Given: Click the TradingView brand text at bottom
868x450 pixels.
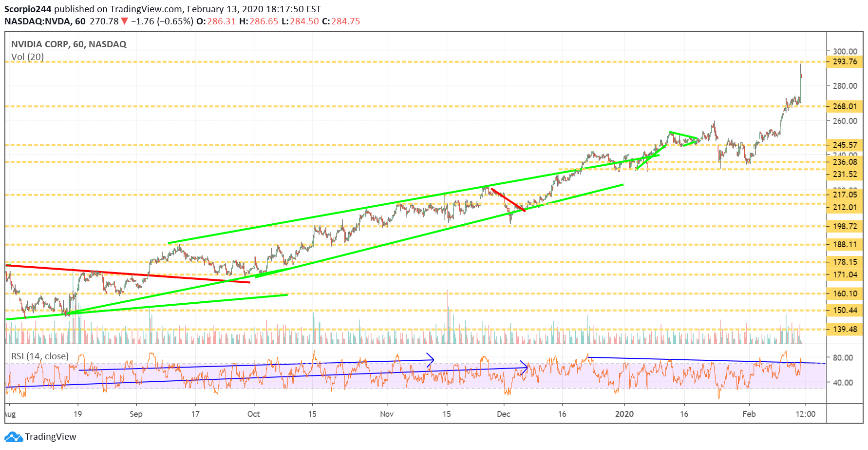Looking at the screenshot, I should (x=51, y=437).
